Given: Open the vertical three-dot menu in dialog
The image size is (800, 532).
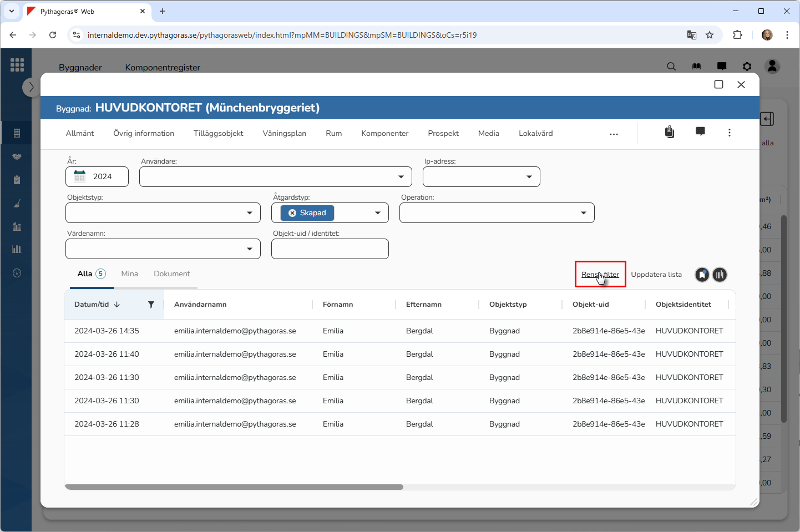Looking at the screenshot, I should [x=729, y=133].
